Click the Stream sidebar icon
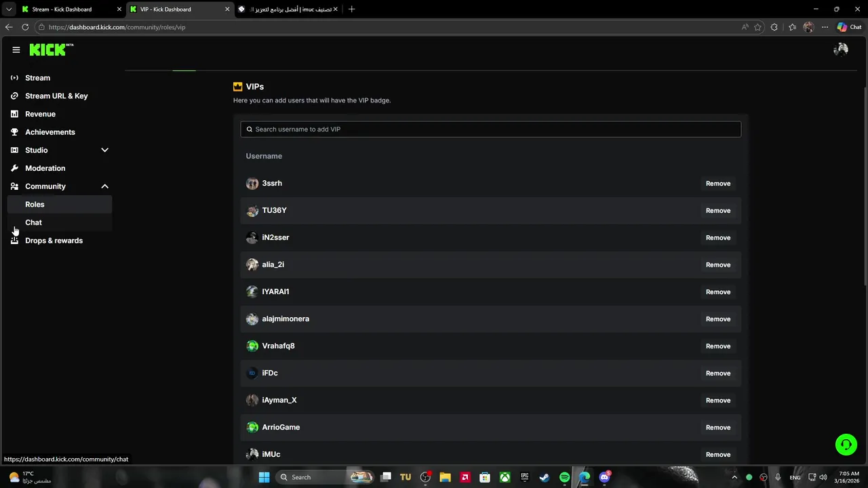868x488 pixels. pyautogui.click(x=14, y=78)
